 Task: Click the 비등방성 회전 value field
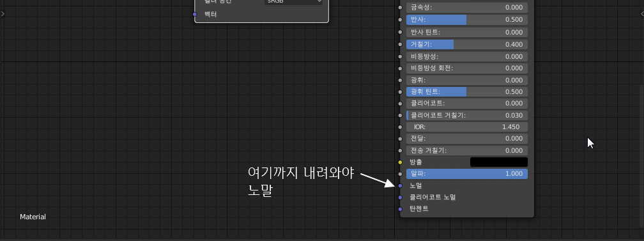[467, 68]
